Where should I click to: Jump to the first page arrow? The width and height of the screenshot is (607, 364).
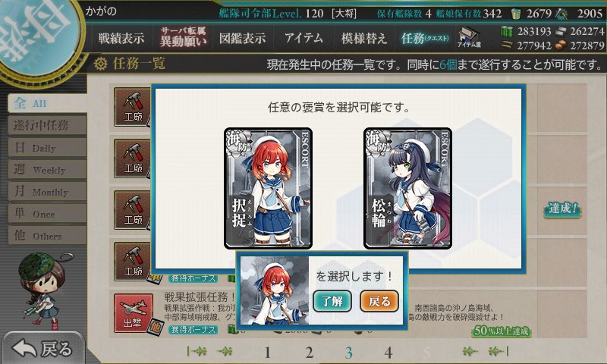point(197,351)
